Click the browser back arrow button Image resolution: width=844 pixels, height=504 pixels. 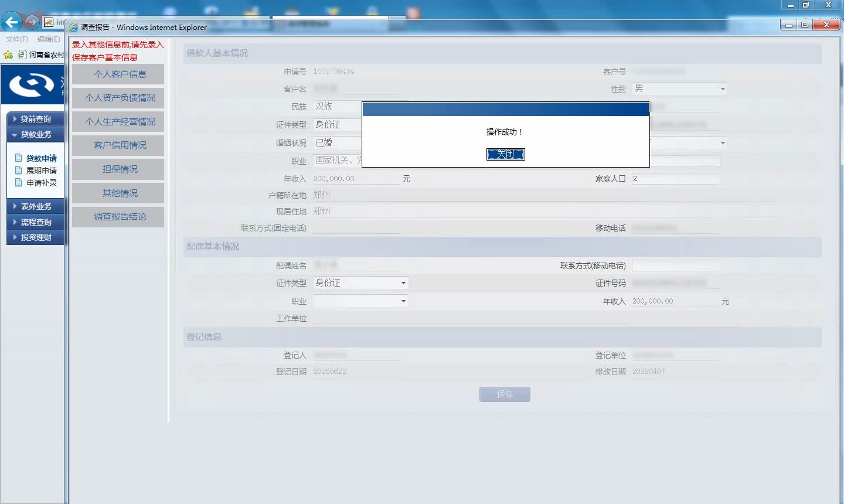point(11,22)
